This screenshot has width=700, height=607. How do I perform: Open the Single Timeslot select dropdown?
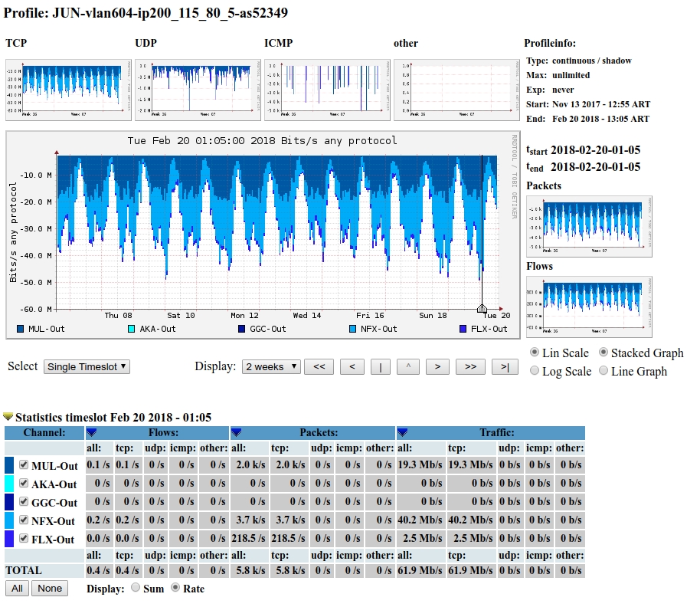[x=87, y=367]
